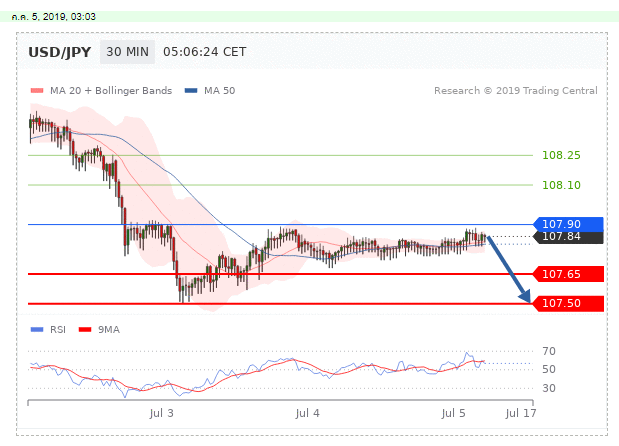Image resolution: width=619 pixels, height=446 pixels.
Task: Click the Jul 17 date axis label
Action: click(x=521, y=413)
